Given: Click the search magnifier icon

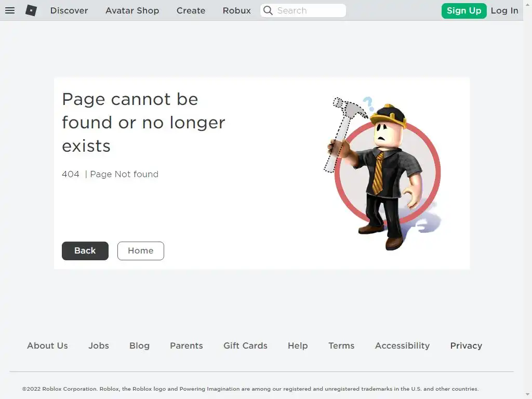Looking at the screenshot, I should (x=268, y=10).
